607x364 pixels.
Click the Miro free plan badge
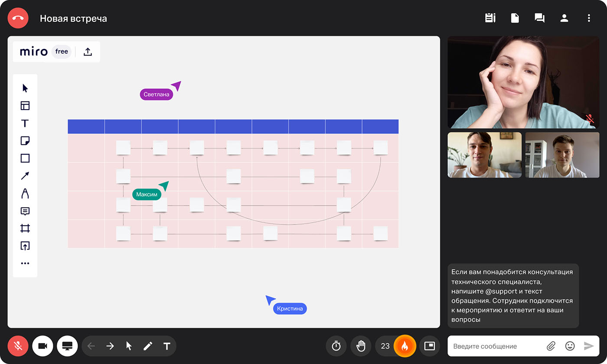coord(62,52)
